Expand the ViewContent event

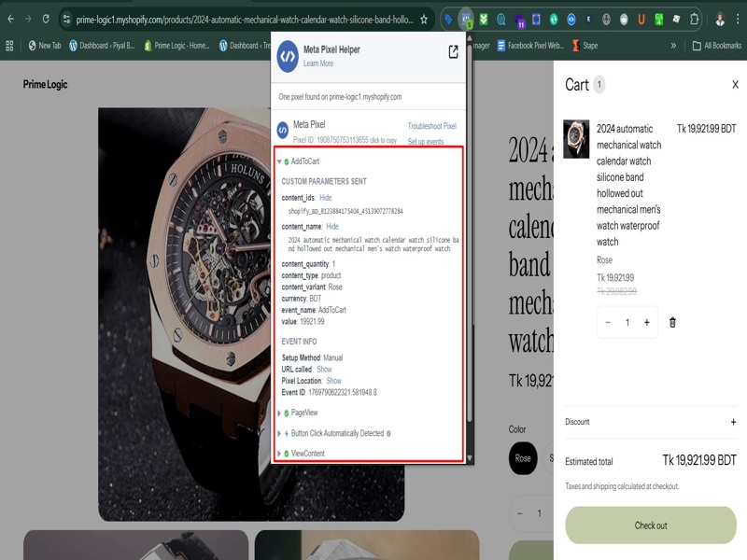[x=279, y=454]
